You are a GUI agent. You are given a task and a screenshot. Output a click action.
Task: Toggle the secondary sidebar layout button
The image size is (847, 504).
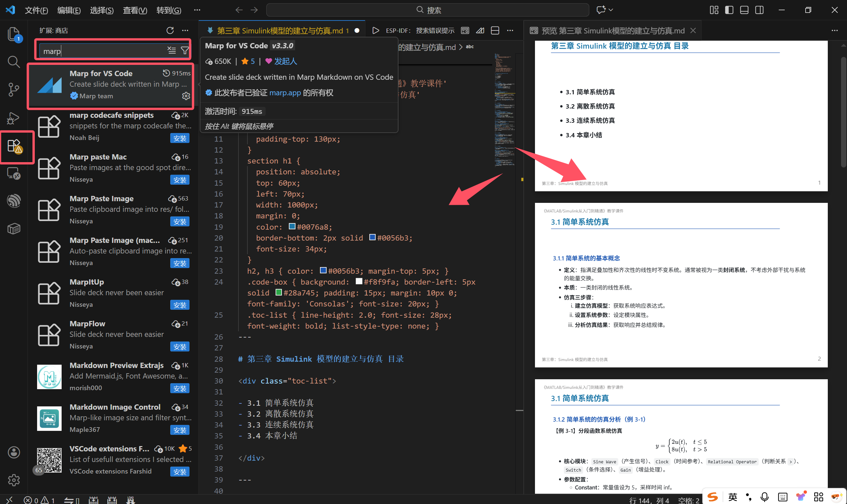759,10
